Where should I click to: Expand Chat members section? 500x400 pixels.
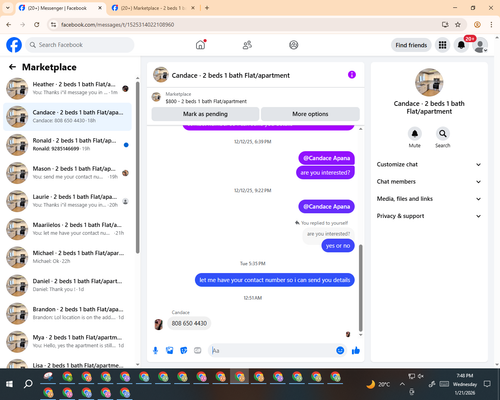point(429,182)
